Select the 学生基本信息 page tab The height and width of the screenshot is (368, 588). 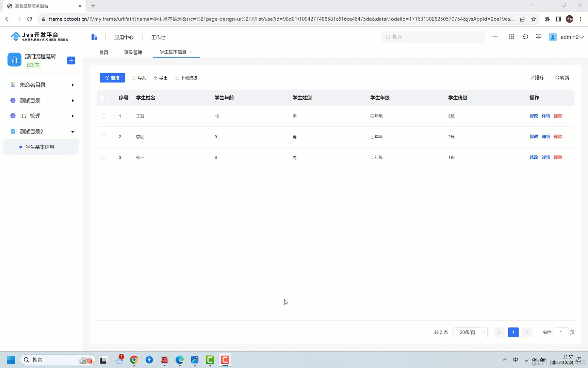[173, 52]
